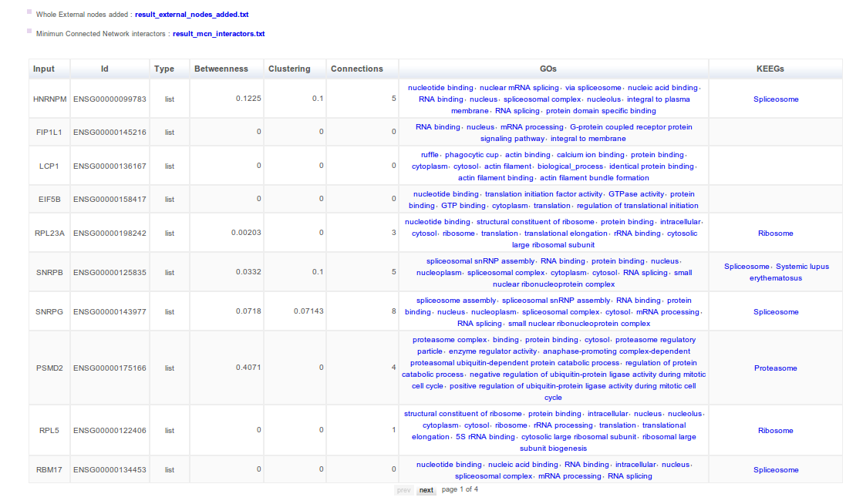This screenshot has width=863, height=504.
Task: Click the Connections column header
Action: coord(356,69)
